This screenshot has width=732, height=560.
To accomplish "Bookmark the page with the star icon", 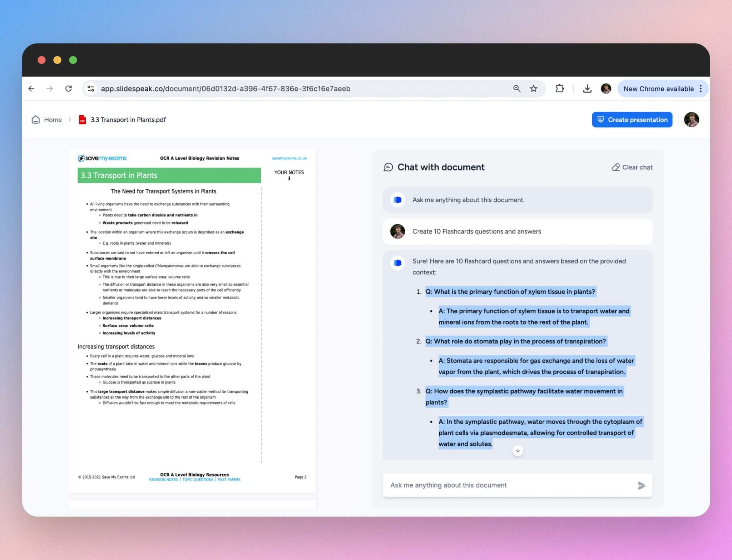I will click(x=533, y=89).
